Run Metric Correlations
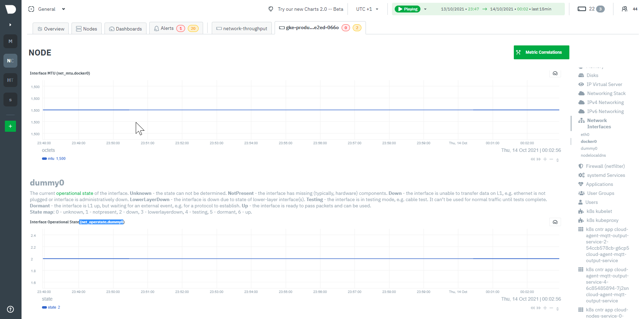Image resolution: width=644 pixels, height=319 pixels. coord(541,52)
